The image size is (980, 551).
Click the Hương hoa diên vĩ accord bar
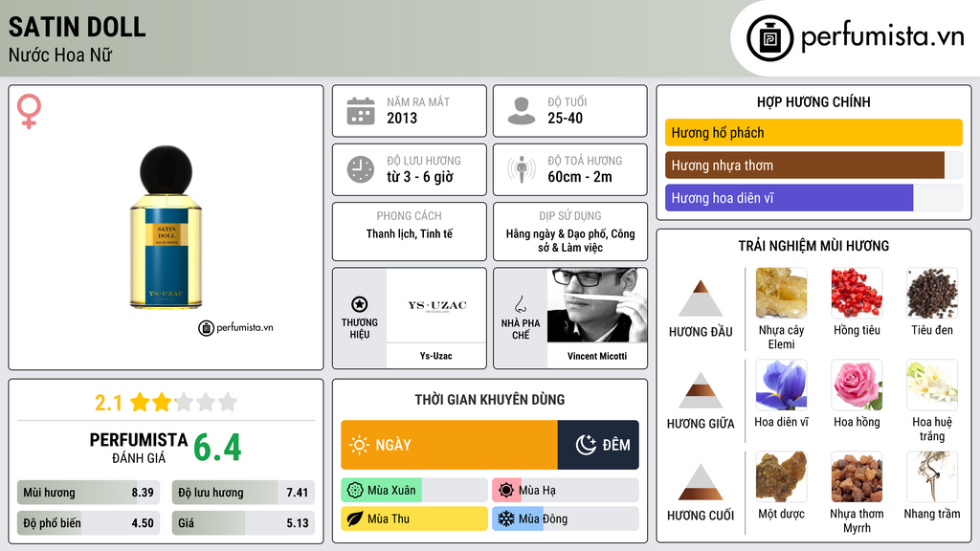(x=813, y=197)
